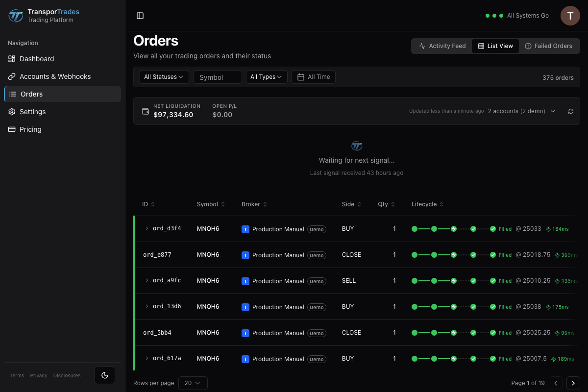The image size is (588, 392).
Task: Expand the 2 accounts (2 demo) selector
Action: tap(522, 111)
